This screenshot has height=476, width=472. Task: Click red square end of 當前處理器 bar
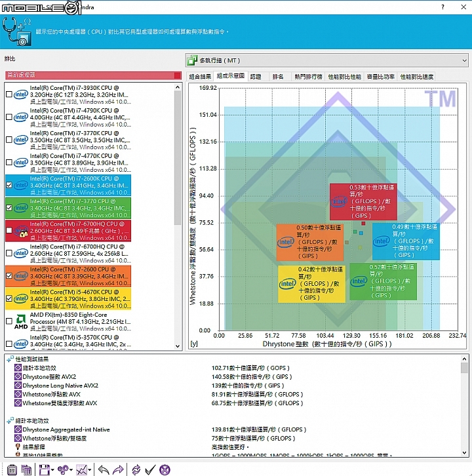coord(177,75)
